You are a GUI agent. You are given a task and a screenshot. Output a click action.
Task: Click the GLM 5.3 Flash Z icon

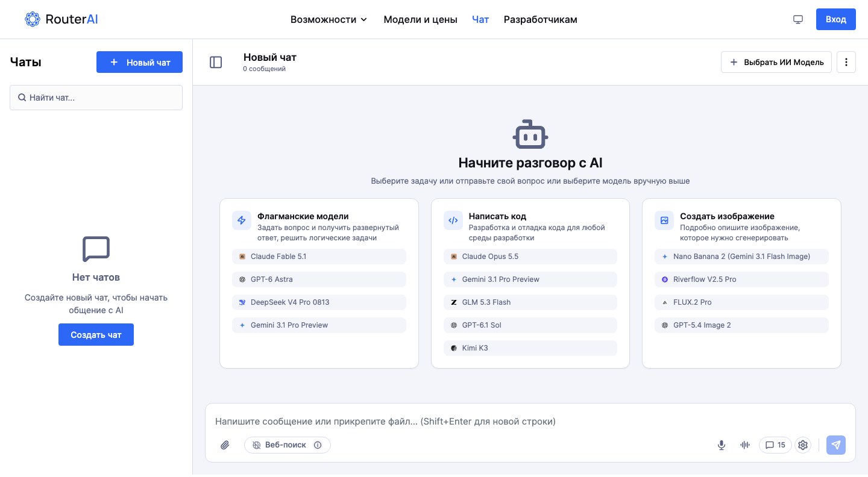click(454, 302)
